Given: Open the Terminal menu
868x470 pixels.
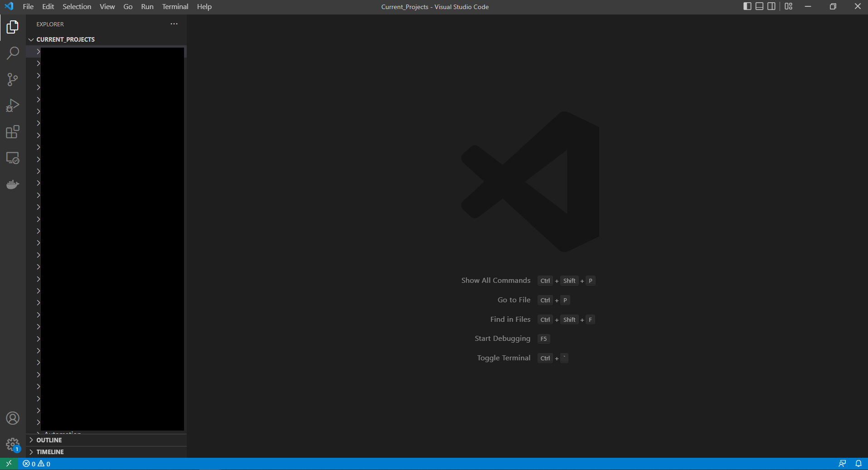Looking at the screenshot, I should click(175, 6).
